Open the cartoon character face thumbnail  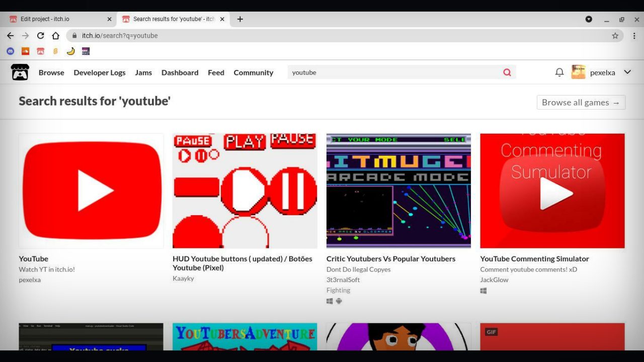point(398,337)
